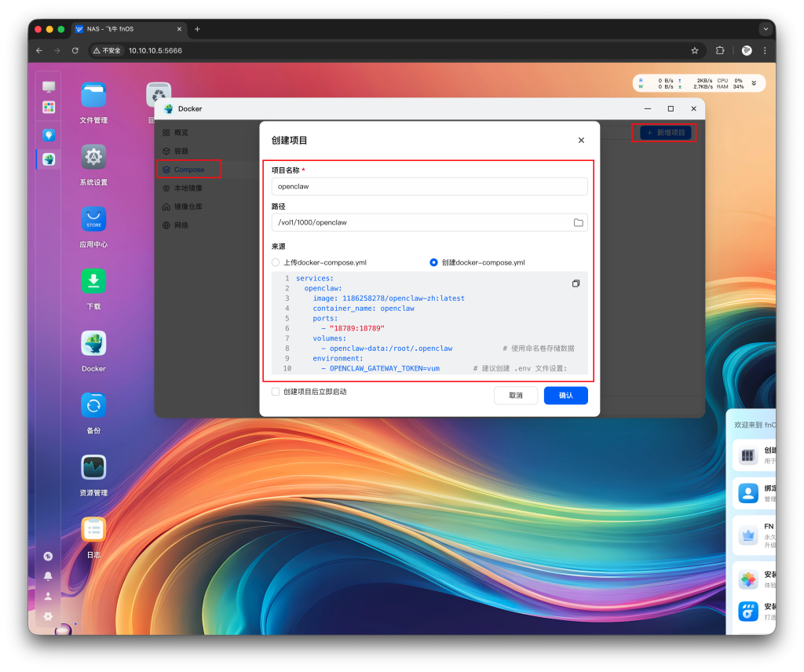Open the 日志 log app icon

coord(93,530)
